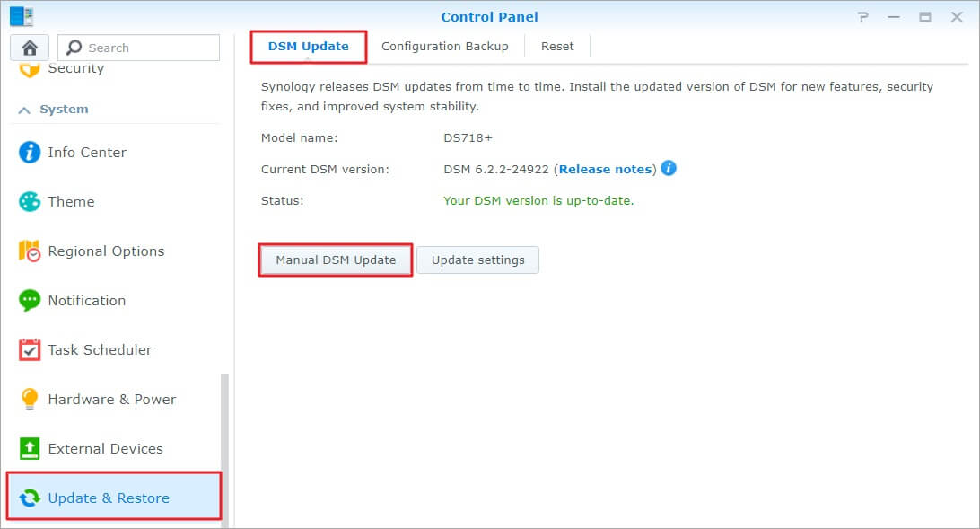Viewport: 980px width, 529px height.
Task: Click the Task Scheduler calendar icon
Action: (x=30, y=349)
